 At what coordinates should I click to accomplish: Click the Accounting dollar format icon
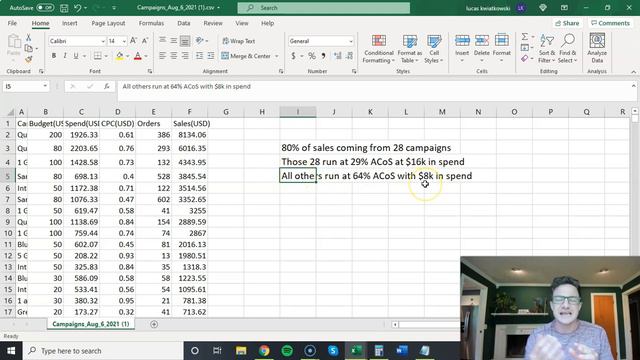point(293,56)
